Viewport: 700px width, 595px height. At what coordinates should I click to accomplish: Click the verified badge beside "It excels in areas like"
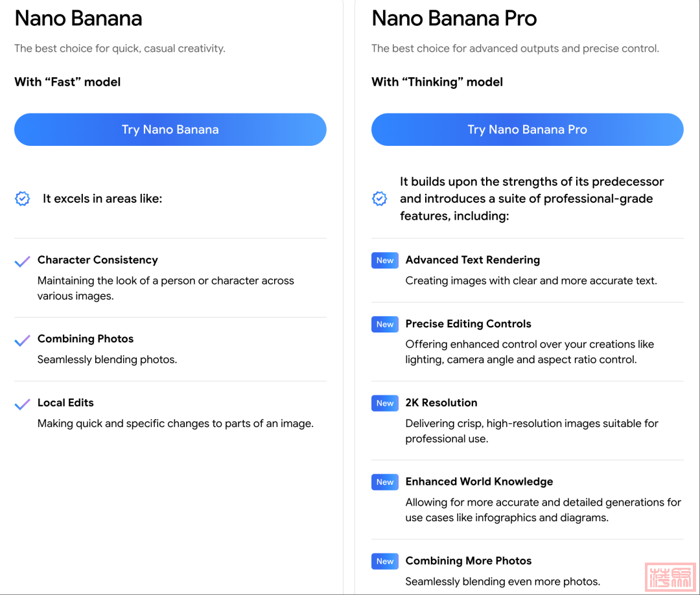tap(23, 199)
